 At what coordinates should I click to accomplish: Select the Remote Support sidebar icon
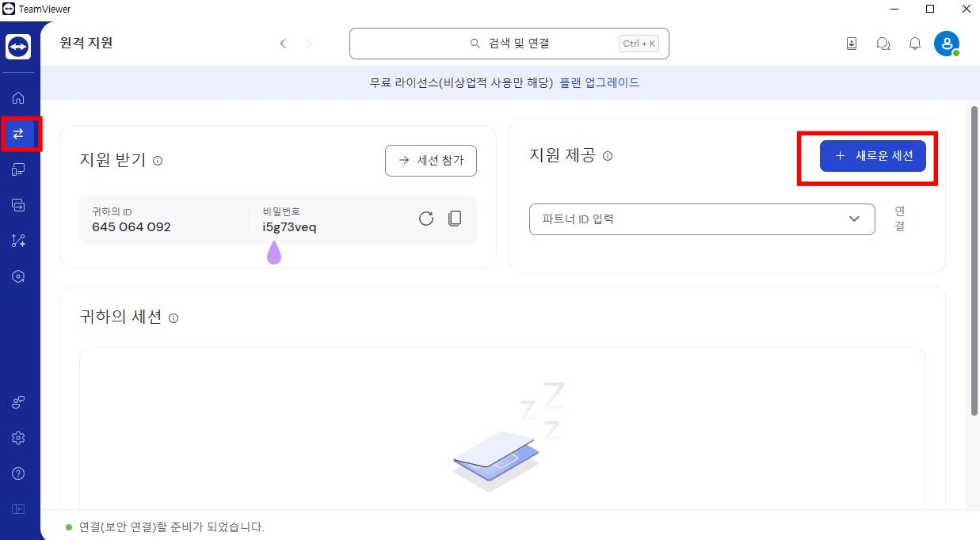pyautogui.click(x=19, y=134)
